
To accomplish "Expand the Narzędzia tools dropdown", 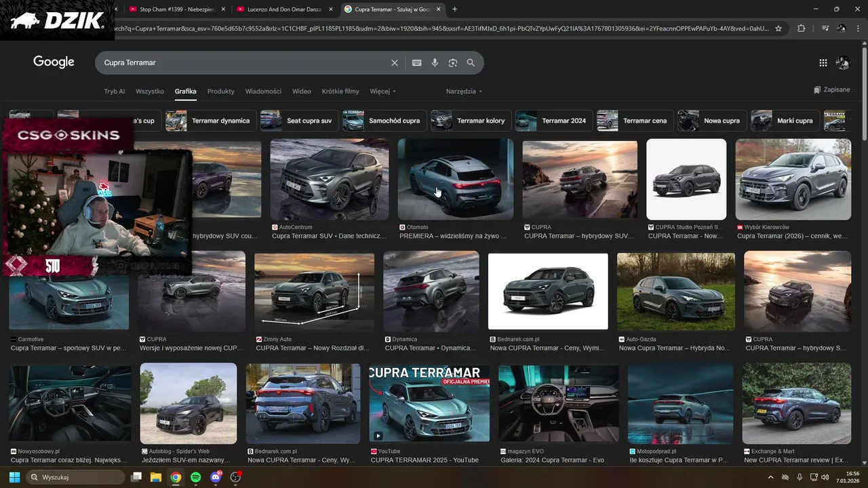I will pyautogui.click(x=464, y=91).
